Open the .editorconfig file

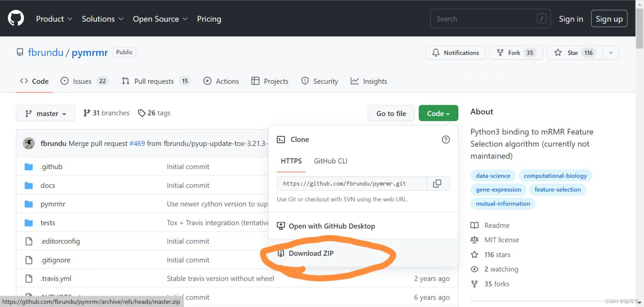pyautogui.click(x=60, y=241)
